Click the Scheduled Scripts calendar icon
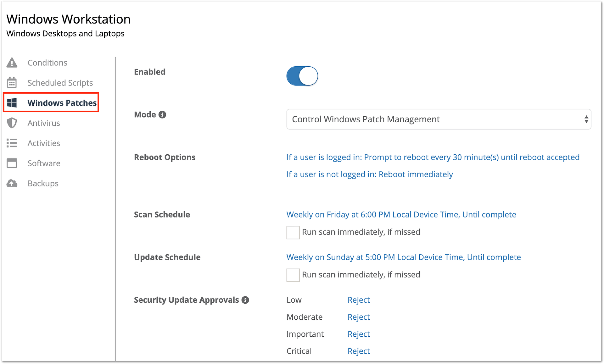Screen dimensions: 604x364 (12, 83)
